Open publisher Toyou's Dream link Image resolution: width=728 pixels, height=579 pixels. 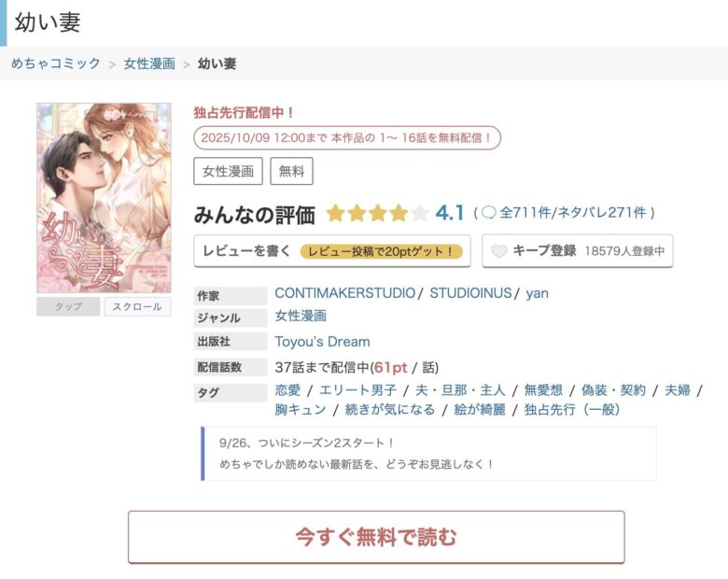(322, 342)
